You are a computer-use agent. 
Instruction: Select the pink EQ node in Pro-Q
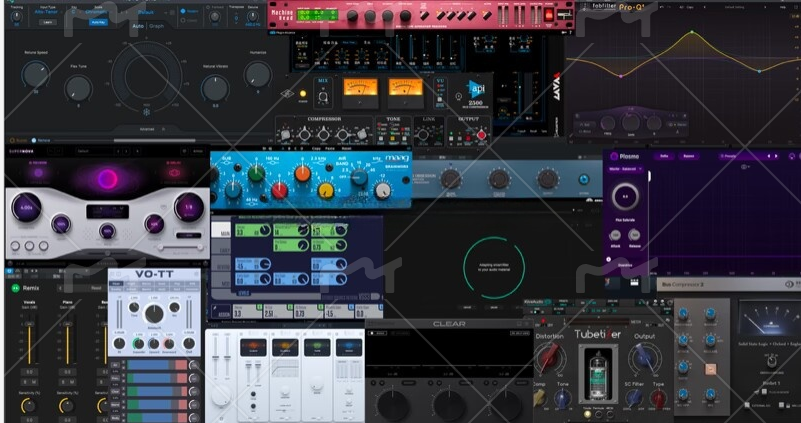click(621, 76)
